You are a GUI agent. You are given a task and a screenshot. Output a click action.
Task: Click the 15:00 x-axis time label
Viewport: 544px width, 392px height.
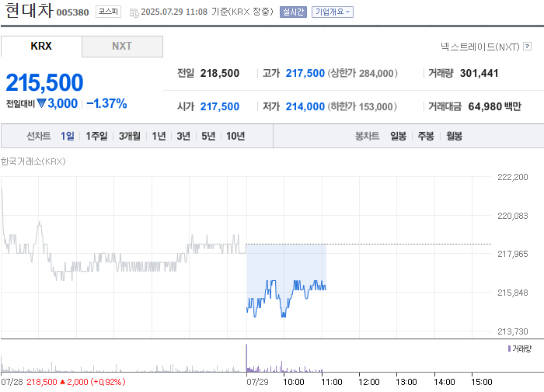[x=482, y=382]
